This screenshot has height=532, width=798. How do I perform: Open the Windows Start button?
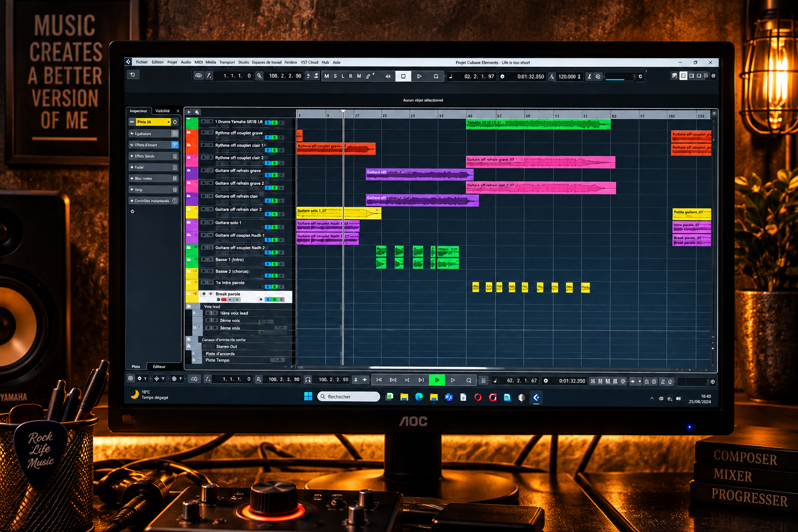[308, 396]
